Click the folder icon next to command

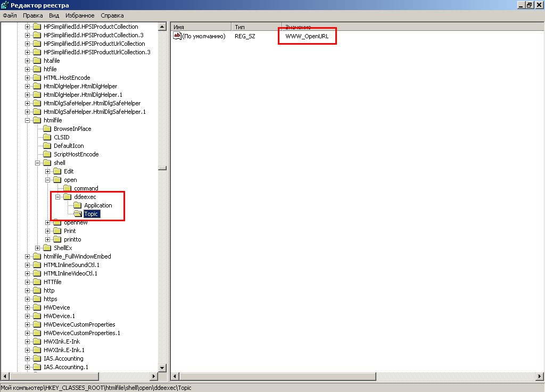point(67,188)
